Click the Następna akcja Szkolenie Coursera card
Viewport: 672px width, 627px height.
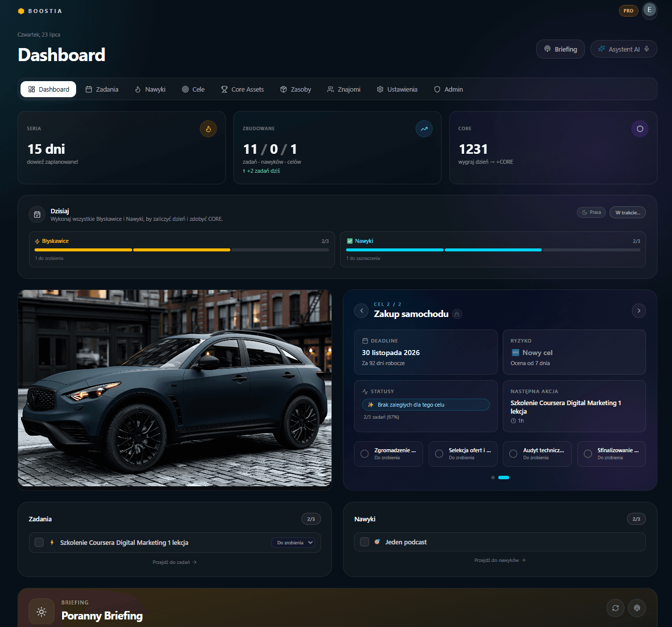(574, 406)
